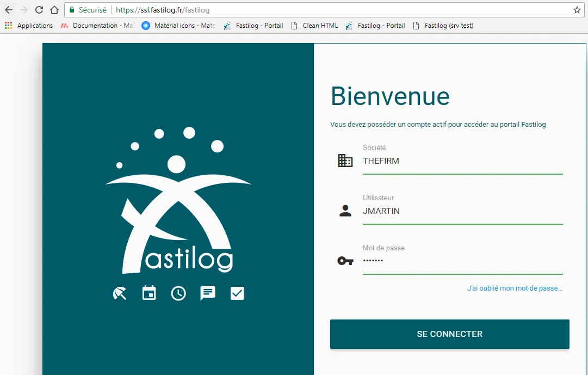Focus the Utilisateur field containing JMARTIN

coord(462,211)
